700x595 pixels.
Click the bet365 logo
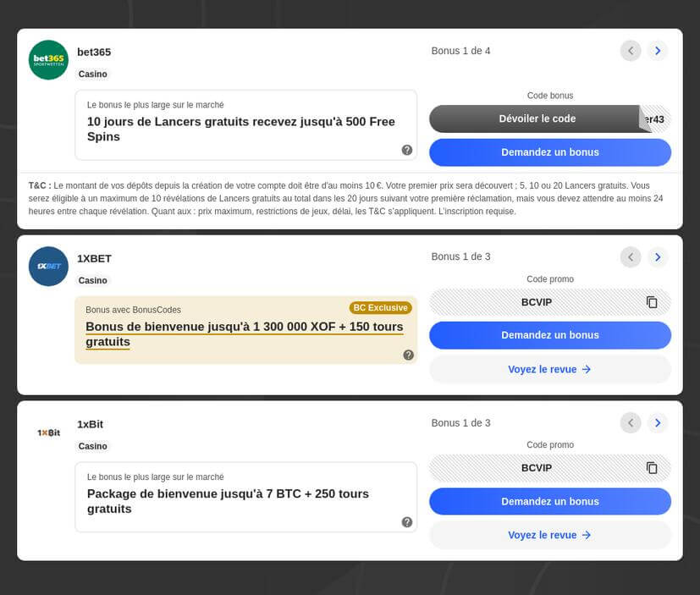(48, 60)
